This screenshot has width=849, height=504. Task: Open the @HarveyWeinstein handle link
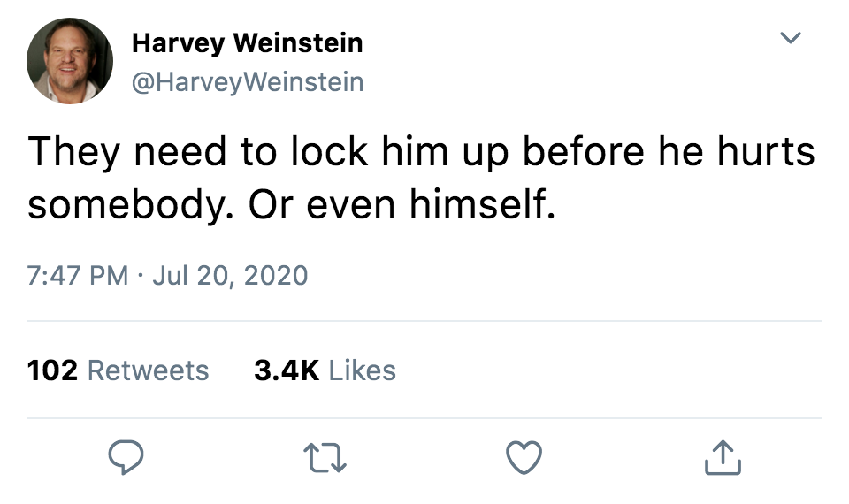pos(247,82)
